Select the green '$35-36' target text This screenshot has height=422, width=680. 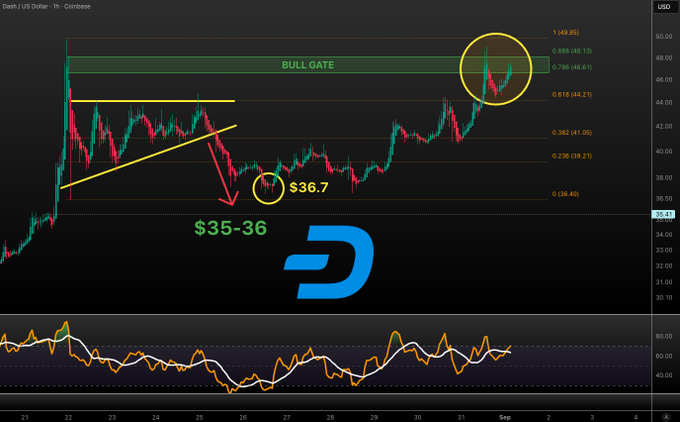tap(230, 228)
